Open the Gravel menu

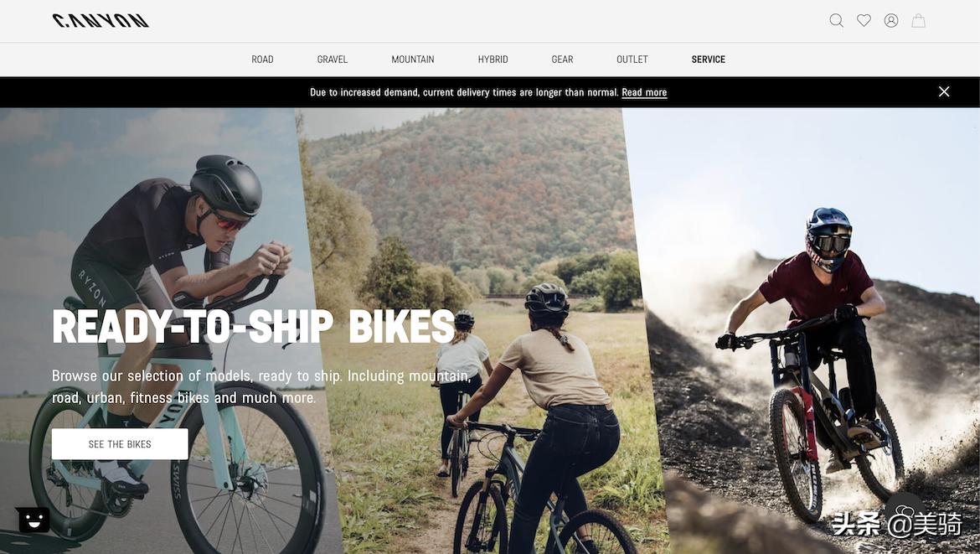tap(332, 60)
